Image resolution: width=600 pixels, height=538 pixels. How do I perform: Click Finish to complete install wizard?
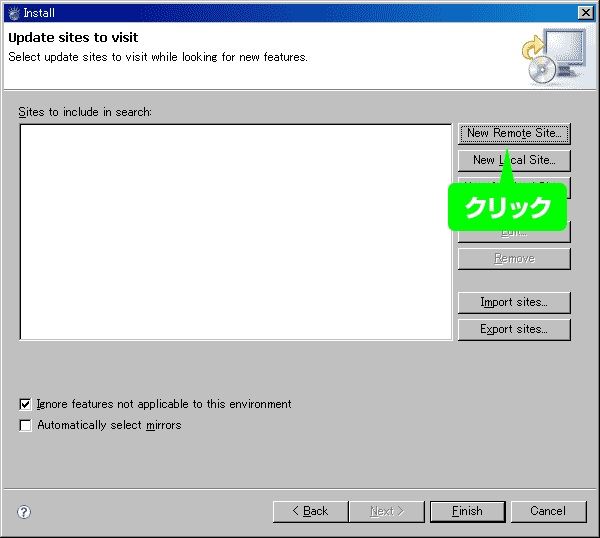pos(468,511)
